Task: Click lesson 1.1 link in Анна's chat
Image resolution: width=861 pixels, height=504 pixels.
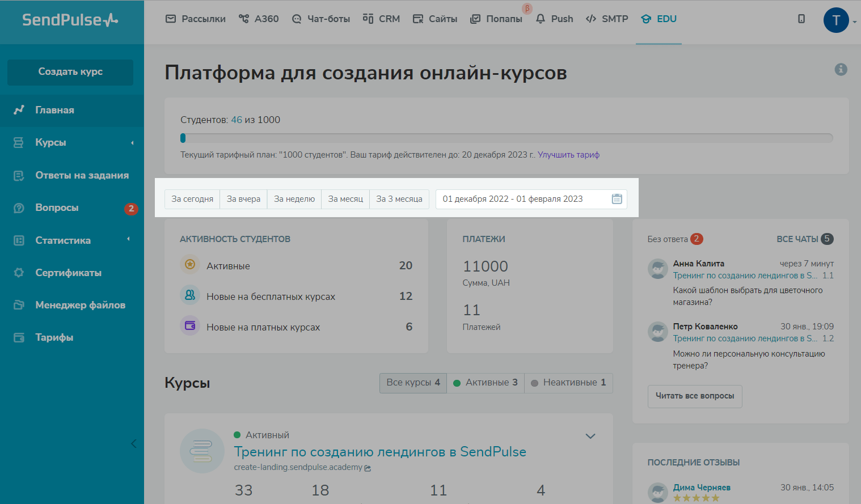Action: [x=828, y=276]
